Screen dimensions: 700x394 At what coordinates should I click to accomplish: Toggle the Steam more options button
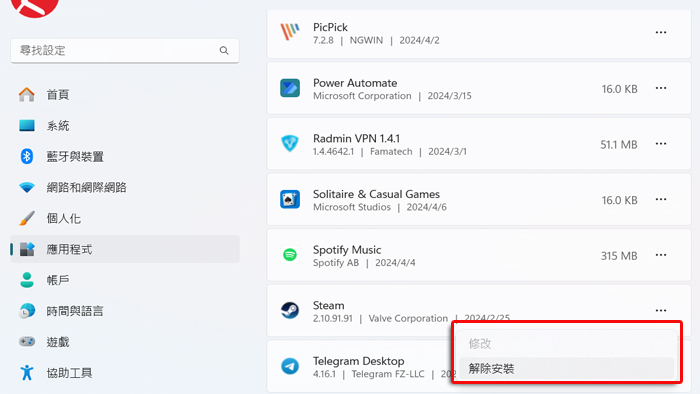661,311
